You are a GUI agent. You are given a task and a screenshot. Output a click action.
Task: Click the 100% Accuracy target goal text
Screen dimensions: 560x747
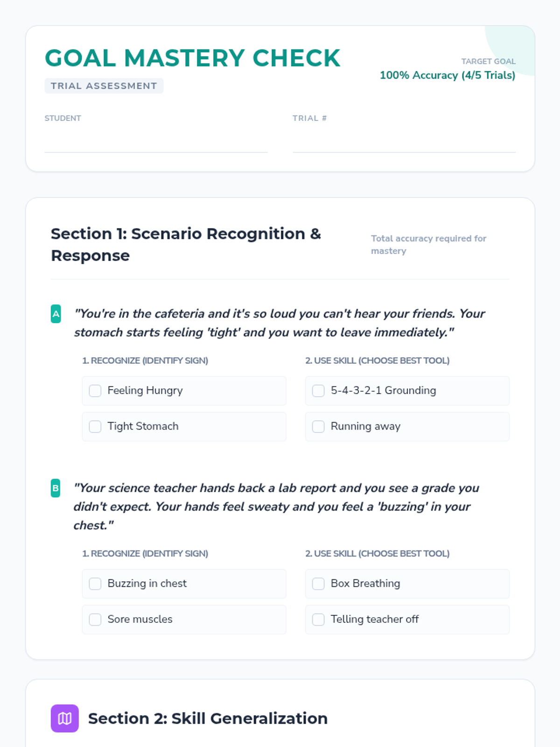pos(448,75)
